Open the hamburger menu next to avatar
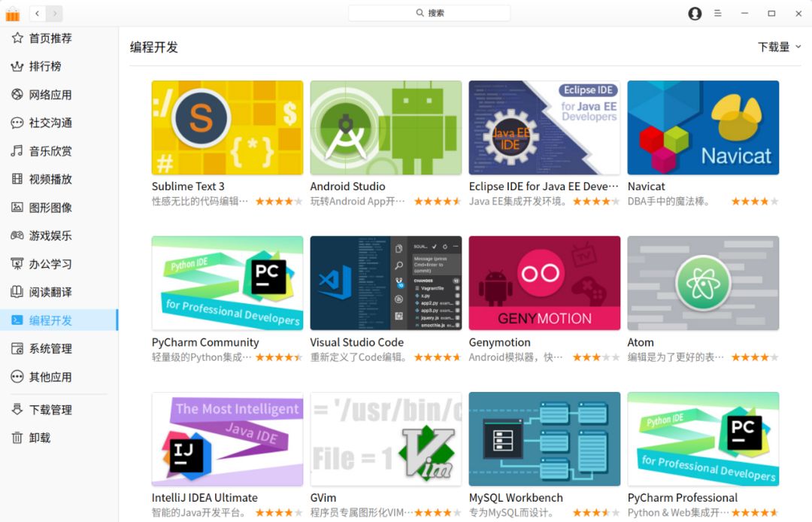The image size is (812, 522). pyautogui.click(x=719, y=13)
